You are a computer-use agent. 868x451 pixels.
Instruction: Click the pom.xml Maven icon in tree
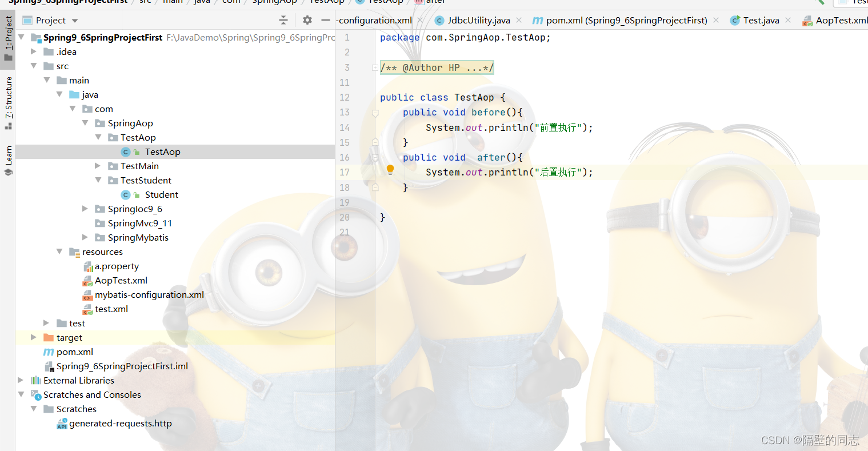click(49, 352)
